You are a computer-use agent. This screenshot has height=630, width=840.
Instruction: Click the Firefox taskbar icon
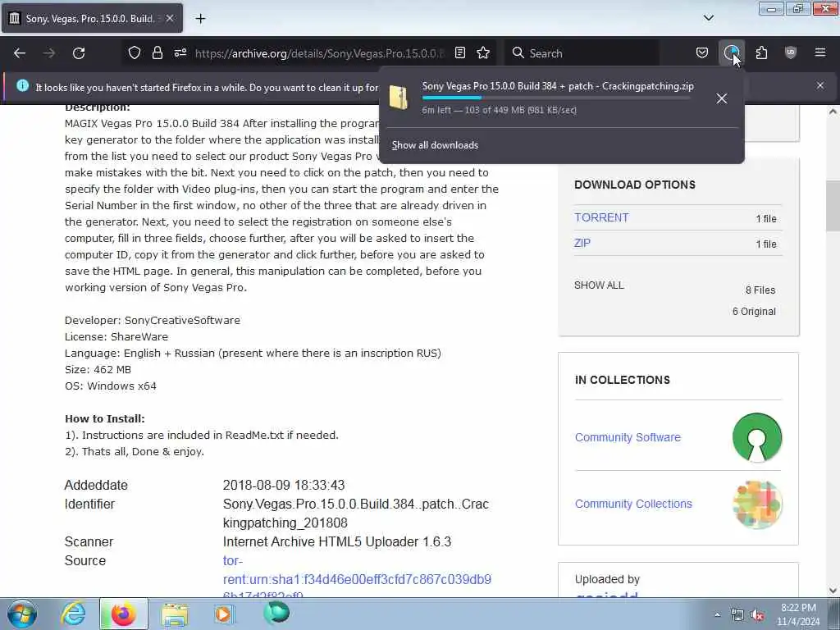[123, 614]
